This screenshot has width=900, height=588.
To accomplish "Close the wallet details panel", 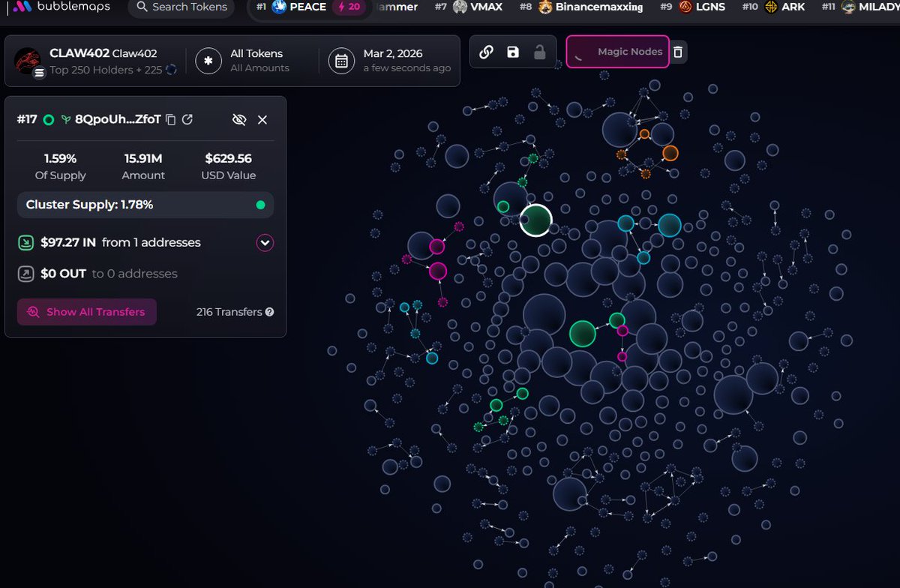I will [x=262, y=119].
